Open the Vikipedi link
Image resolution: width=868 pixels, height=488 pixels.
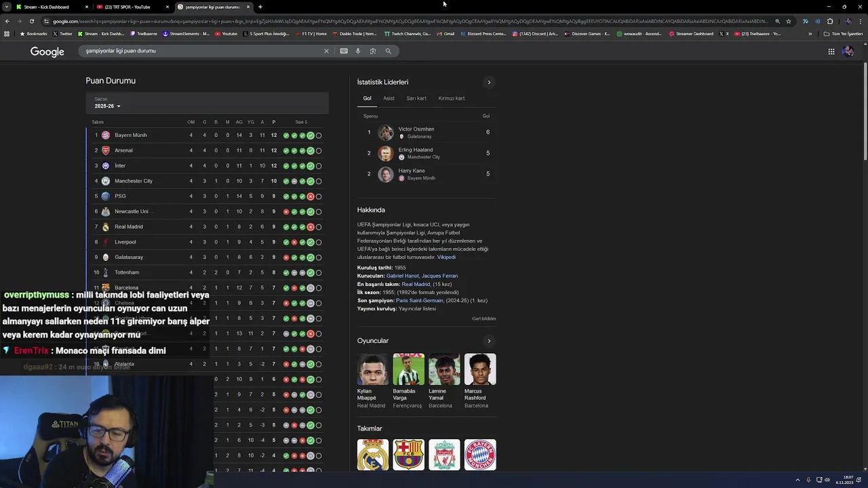pyautogui.click(x=446, y=257)
